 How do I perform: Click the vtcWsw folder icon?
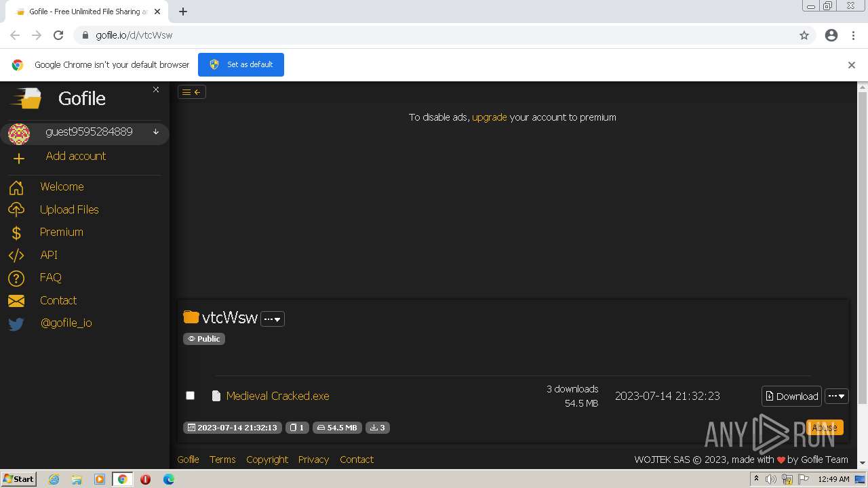(x=191, y=317)
